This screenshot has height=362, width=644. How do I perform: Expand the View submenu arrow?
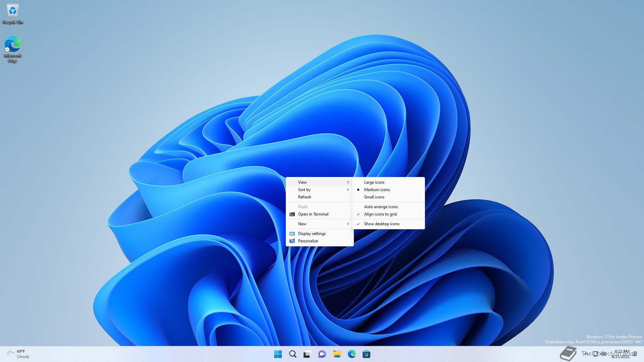pyautogui.click(x=348, y=182)
